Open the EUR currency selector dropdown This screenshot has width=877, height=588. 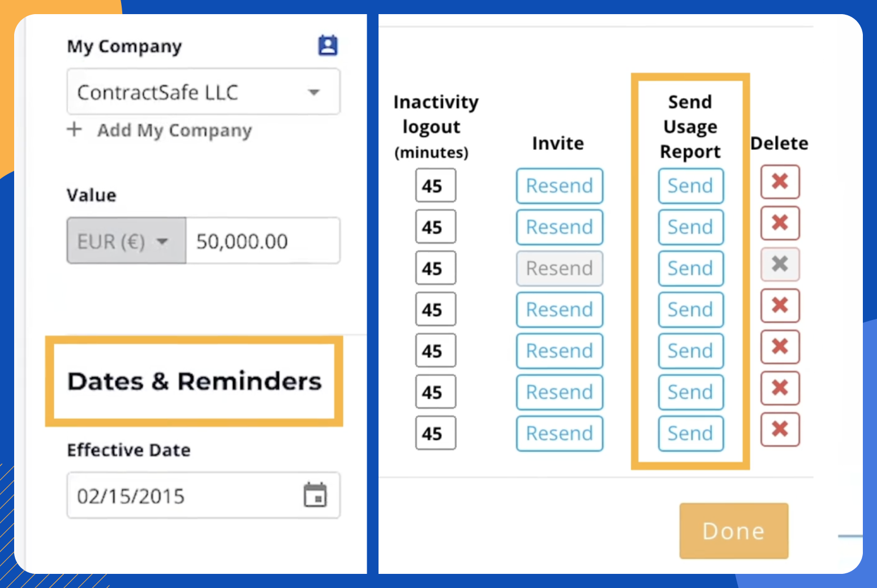126,240
